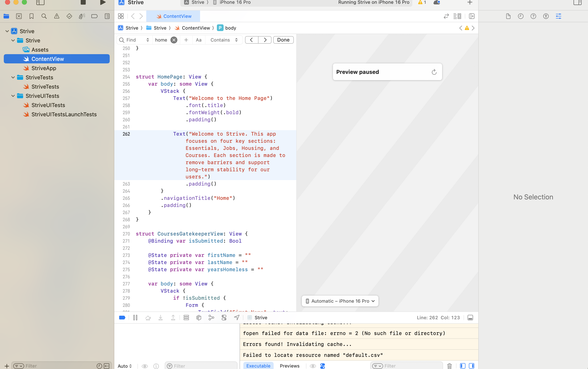Open the Automatic – iPhone 16 Pro device menu

pos(340,301)
